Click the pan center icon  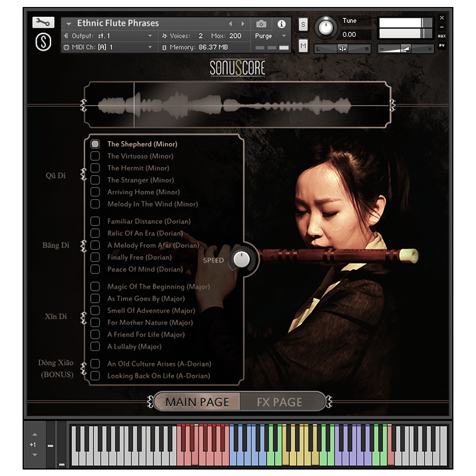click(x=342, y=48)
